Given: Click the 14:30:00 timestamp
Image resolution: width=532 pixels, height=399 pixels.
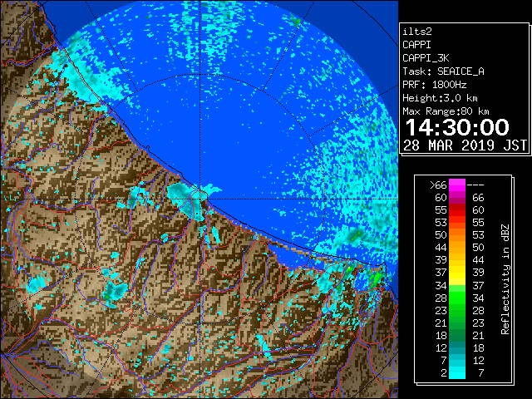Looking at the screenshot, I should point(457,127).
